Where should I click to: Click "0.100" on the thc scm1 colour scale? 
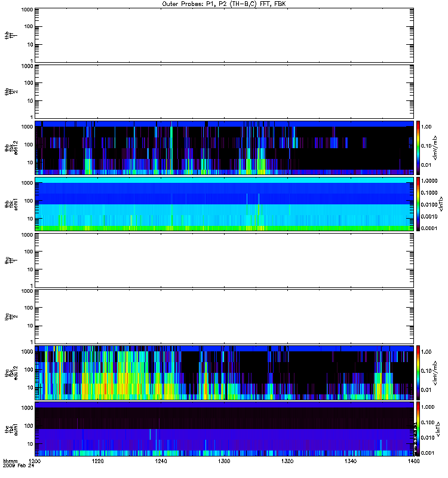(428, 422)
